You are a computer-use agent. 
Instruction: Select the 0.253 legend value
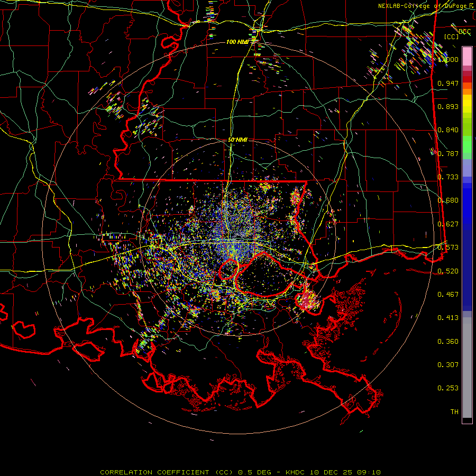pyautogui.click(x=448, y=388)
